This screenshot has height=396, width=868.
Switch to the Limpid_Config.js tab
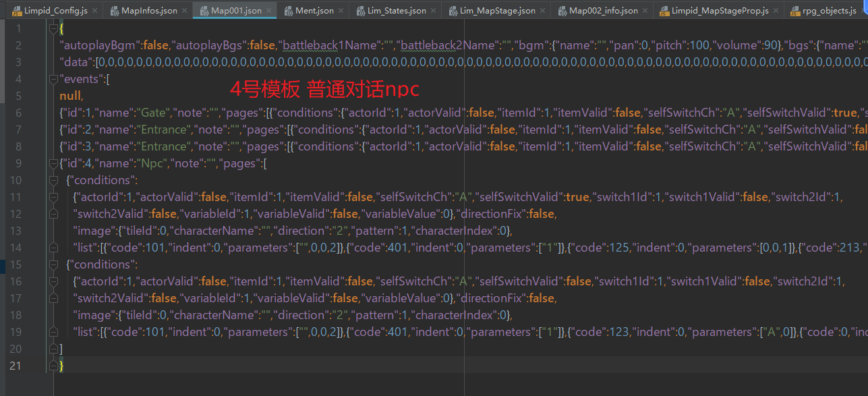[54, 11]
